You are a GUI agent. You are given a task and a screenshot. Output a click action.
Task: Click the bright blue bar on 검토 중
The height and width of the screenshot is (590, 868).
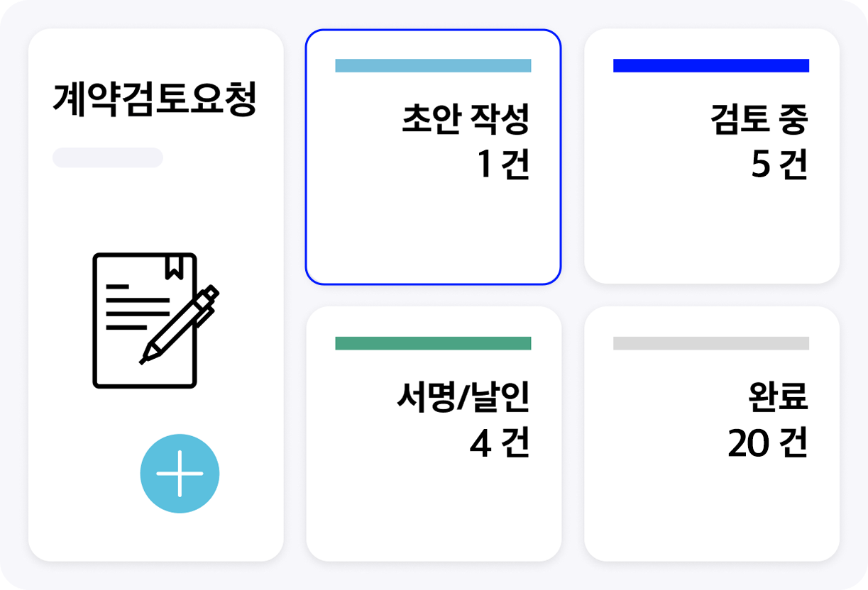711,65
